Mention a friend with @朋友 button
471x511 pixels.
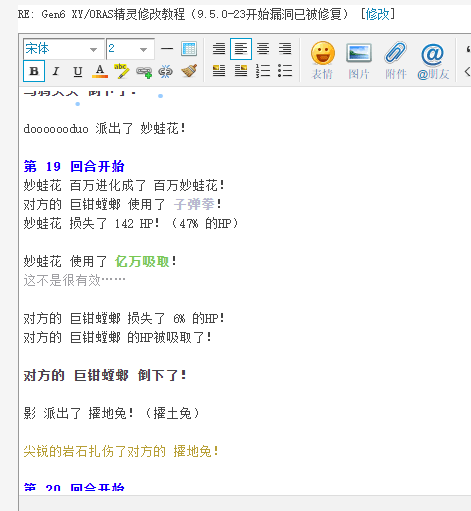click(433, 61)
